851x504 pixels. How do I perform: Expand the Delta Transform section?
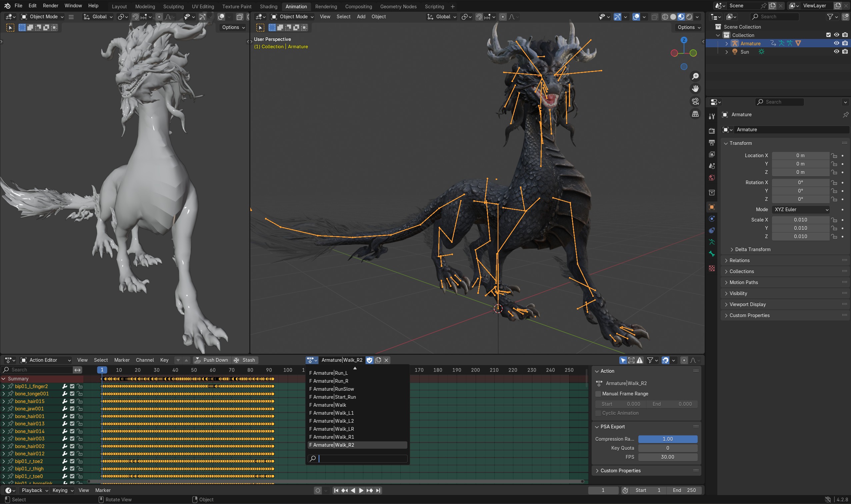tap(752, 249)
